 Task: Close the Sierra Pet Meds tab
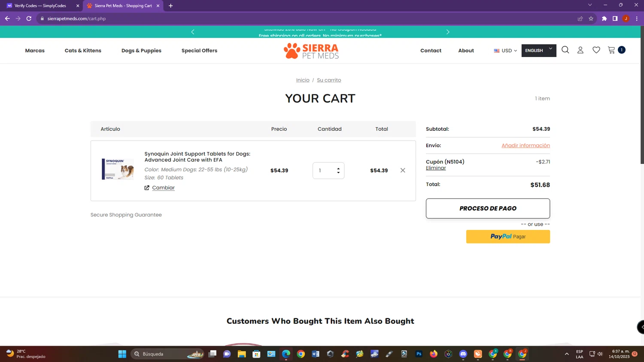tap(158, 6)
